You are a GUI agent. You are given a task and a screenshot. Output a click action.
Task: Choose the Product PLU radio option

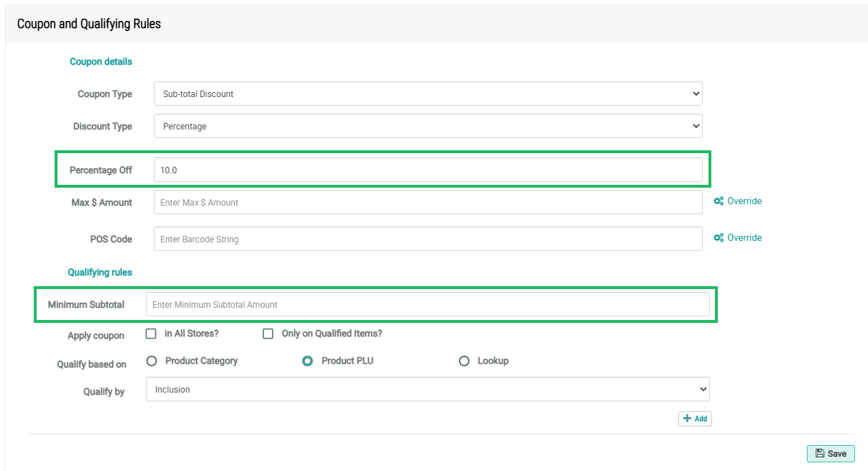pyautogui.click(x=308, y=361)
